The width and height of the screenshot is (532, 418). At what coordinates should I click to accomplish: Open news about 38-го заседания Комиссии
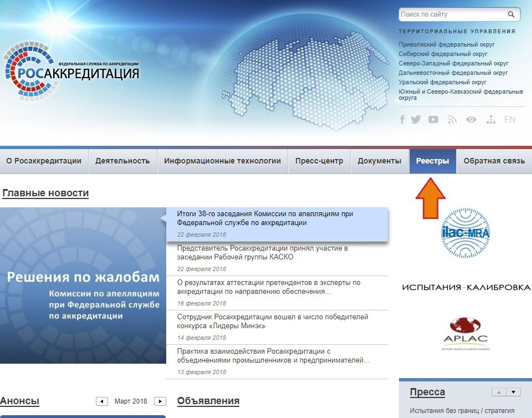coord(277,225)
